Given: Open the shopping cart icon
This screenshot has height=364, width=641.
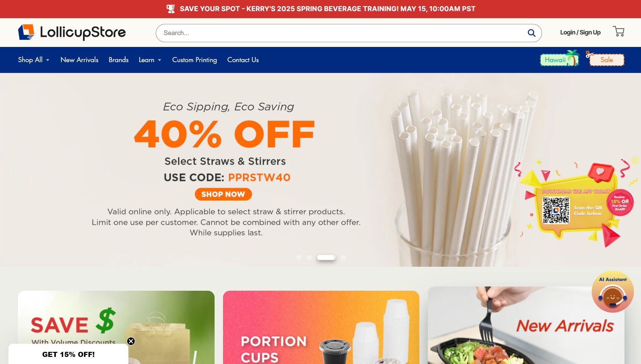Looking at the screenshot, I should coord(618,32).
